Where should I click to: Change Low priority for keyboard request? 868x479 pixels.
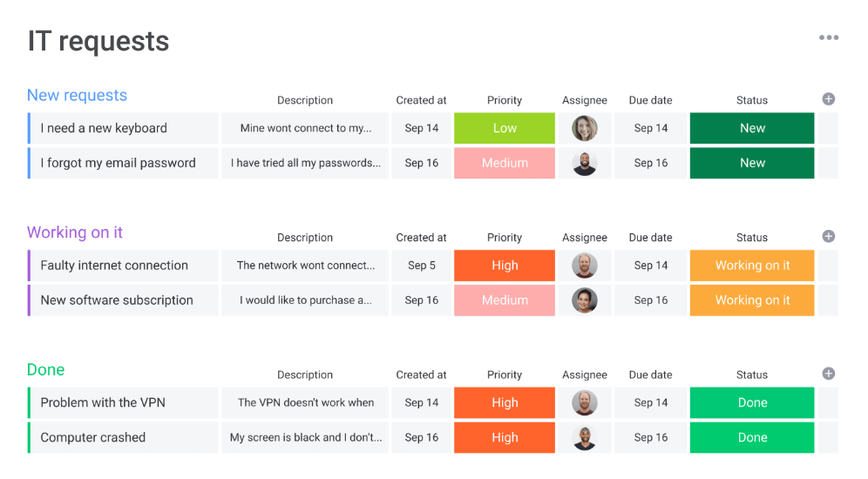click(505, 128)
